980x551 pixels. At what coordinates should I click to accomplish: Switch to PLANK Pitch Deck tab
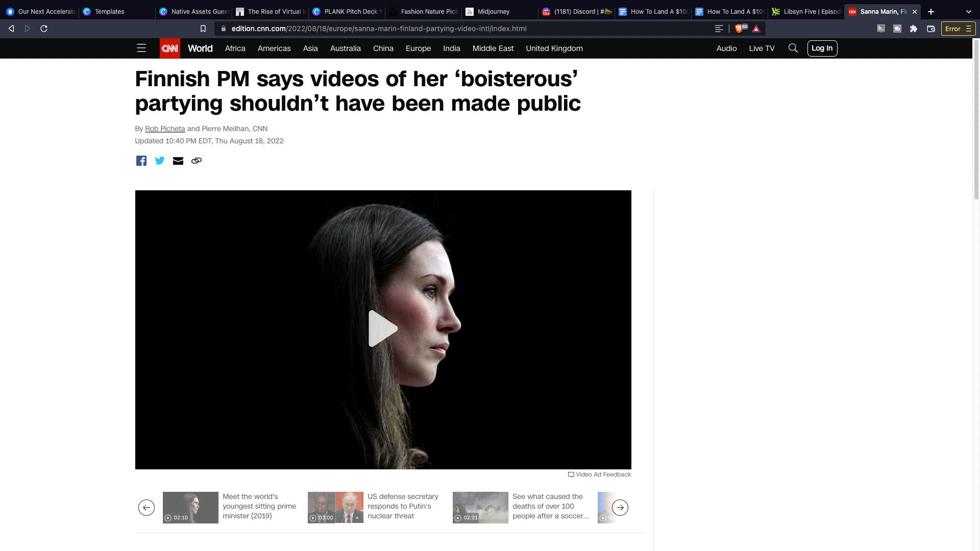(347, 11)
